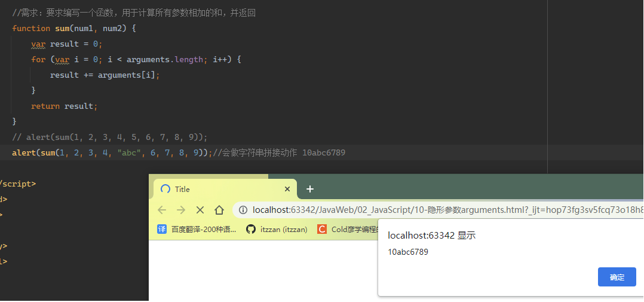Click the 'var result = 0;' line
This screenshot has height=302, width=644.
pyautogui.click(x=66, y=44)
